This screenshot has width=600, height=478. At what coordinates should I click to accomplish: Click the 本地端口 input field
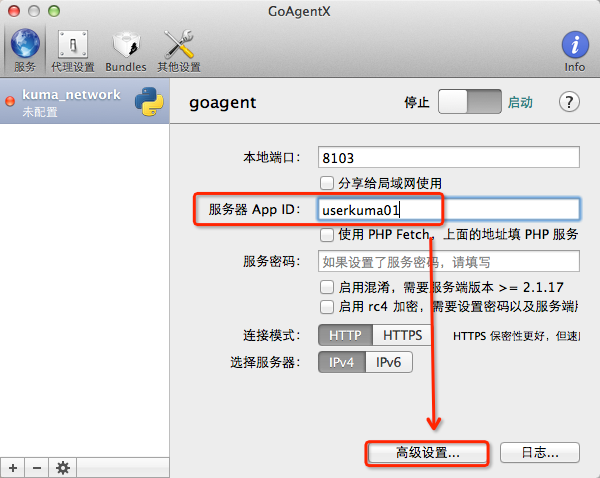tap(448, 158)
